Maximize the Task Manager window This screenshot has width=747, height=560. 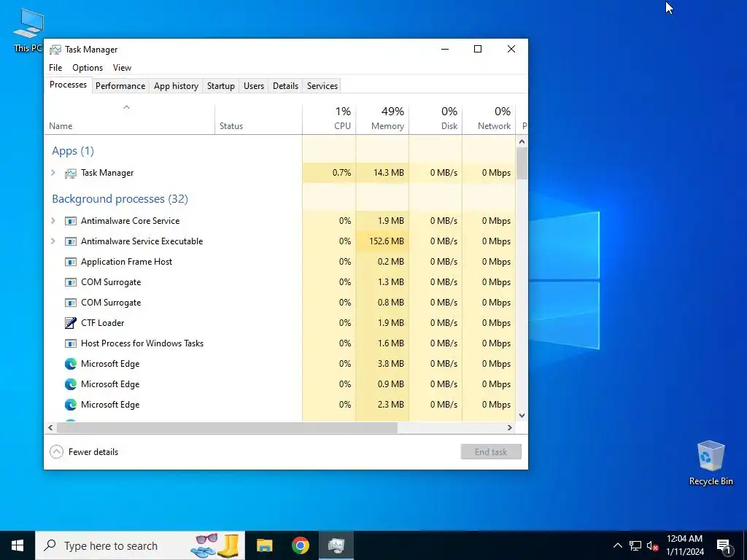pyautogui.click(x=478, y=49)
